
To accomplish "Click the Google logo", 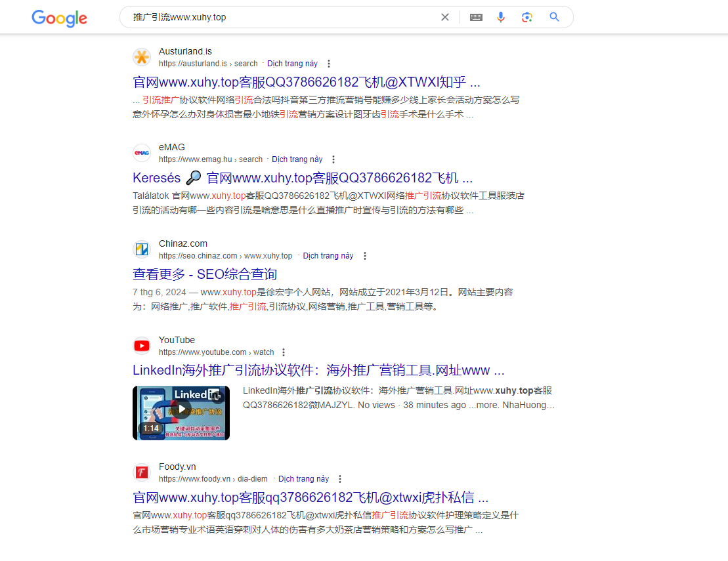I will click(x=59, y=18).
